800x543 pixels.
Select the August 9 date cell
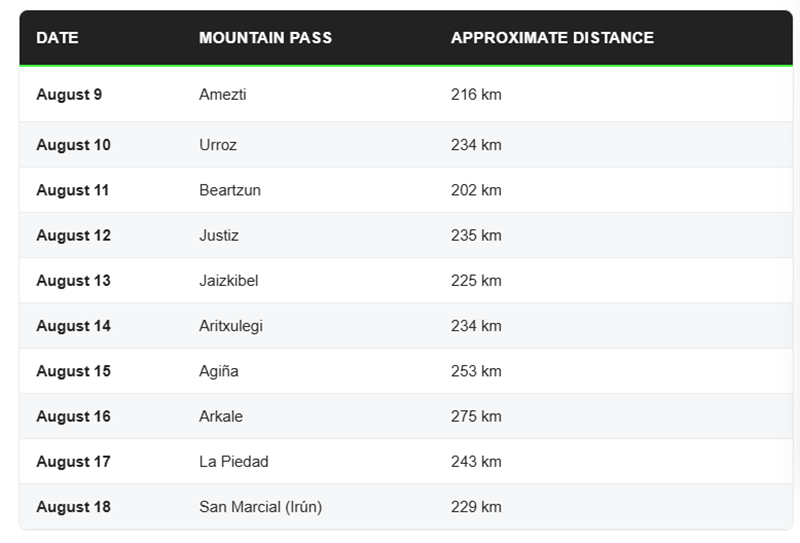click(69, 94)
